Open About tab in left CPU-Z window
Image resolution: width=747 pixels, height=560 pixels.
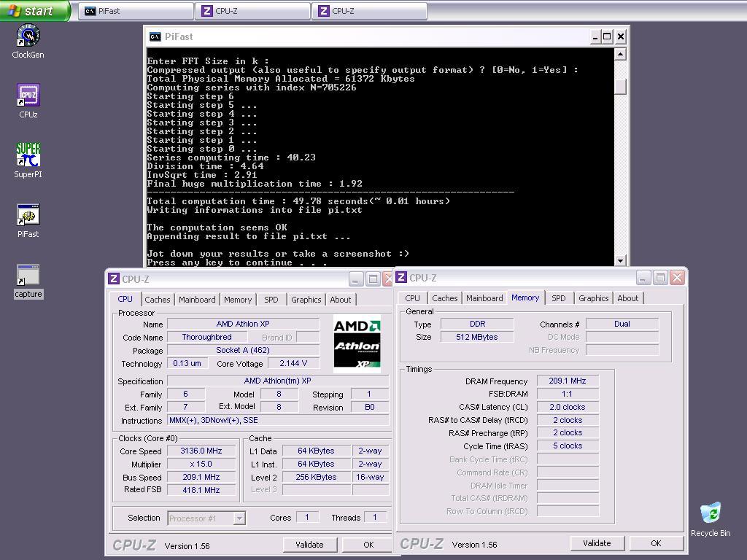[340, 300]
